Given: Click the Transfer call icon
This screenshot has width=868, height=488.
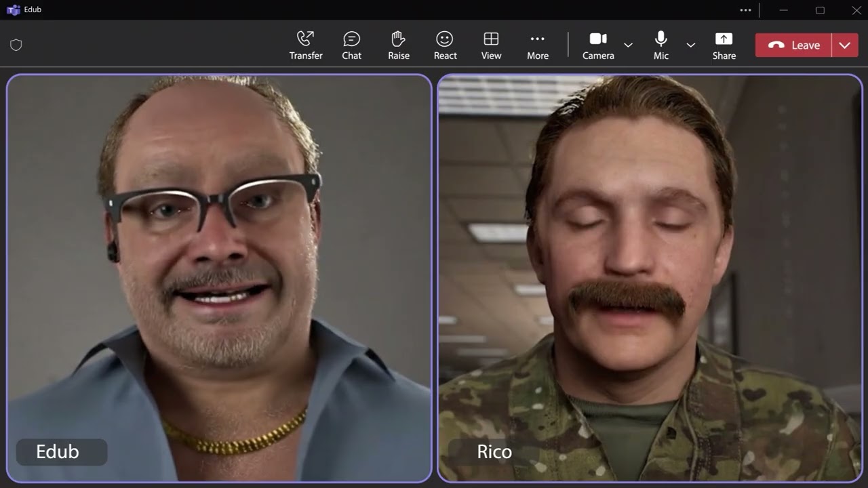Looking at the screenshot, I should pos(306,45).
